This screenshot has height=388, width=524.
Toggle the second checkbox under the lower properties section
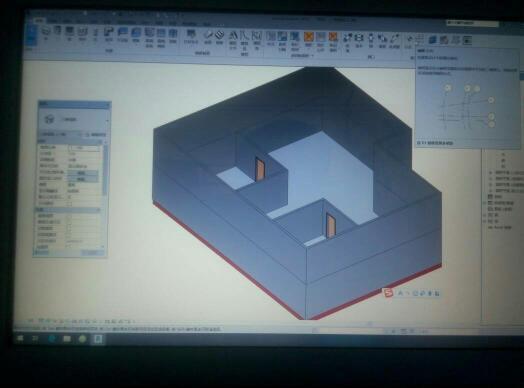[x=69, y=223]
